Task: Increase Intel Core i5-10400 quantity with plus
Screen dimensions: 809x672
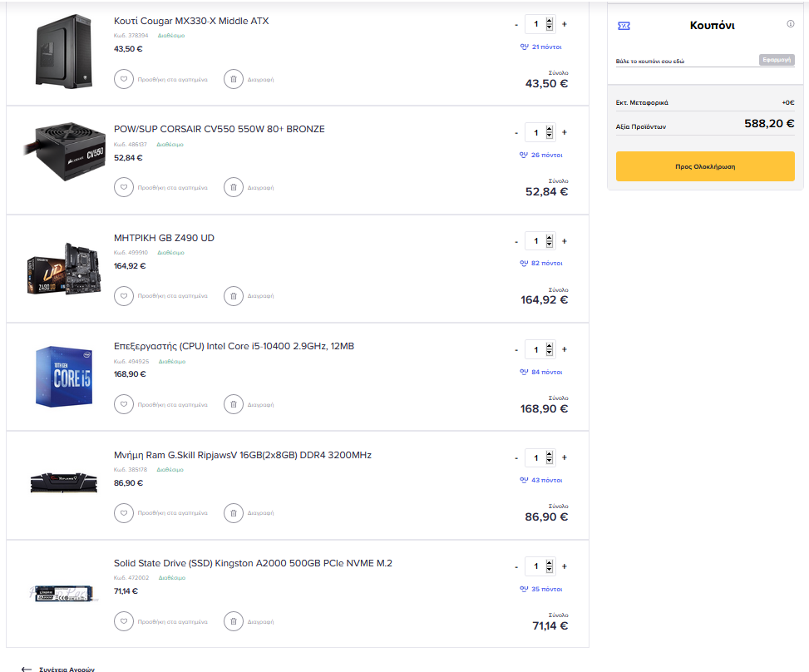Action: pos(565,349)
